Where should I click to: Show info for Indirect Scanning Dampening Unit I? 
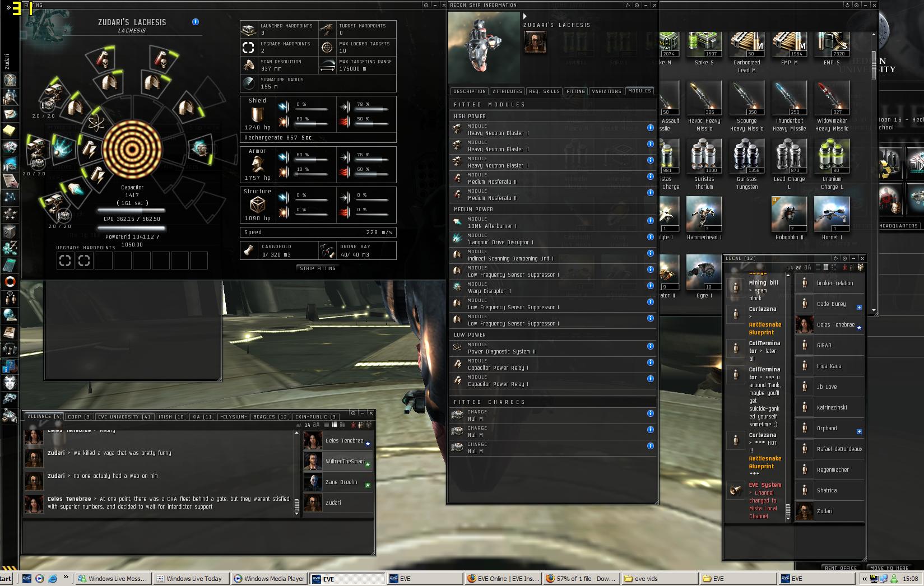point(650,253)
